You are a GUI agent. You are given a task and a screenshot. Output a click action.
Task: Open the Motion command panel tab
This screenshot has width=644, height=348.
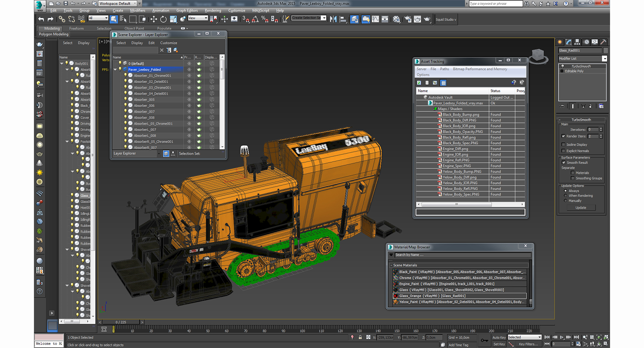click(586, 42)
